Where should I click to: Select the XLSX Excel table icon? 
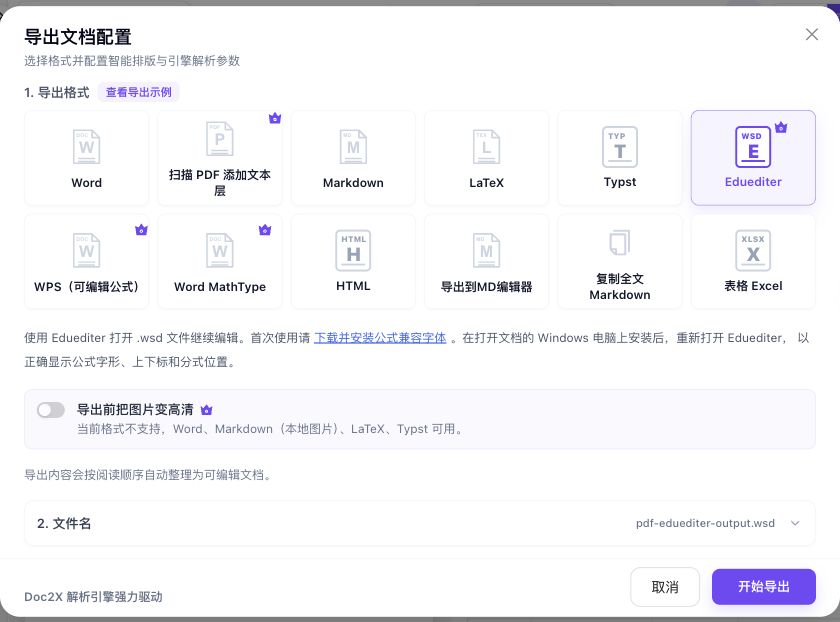pyautogui.click(x=753, y=250)
